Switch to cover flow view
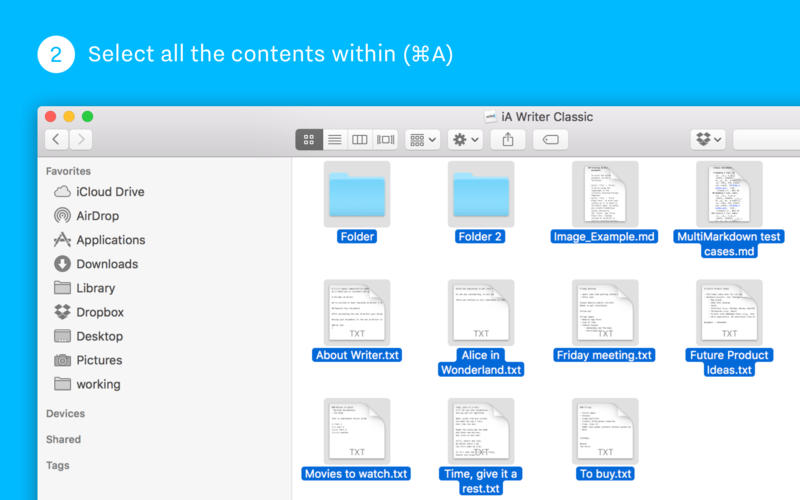 click(385, 139)
